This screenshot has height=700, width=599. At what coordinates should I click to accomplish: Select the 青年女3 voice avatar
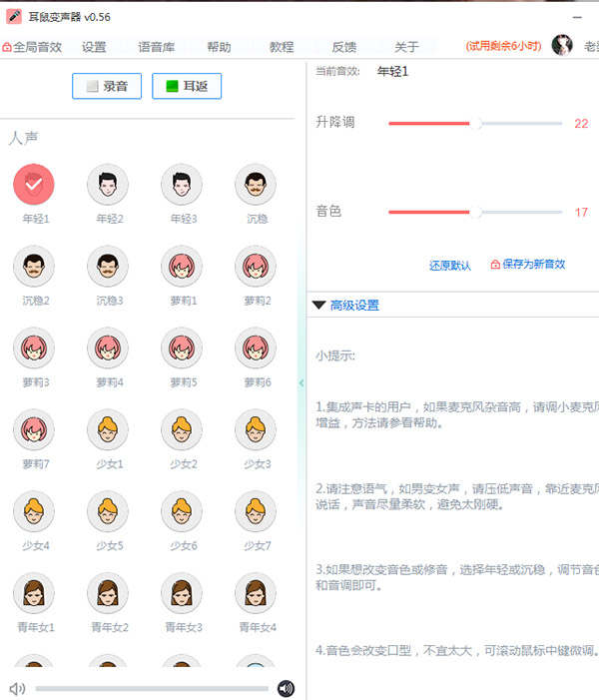182,593
